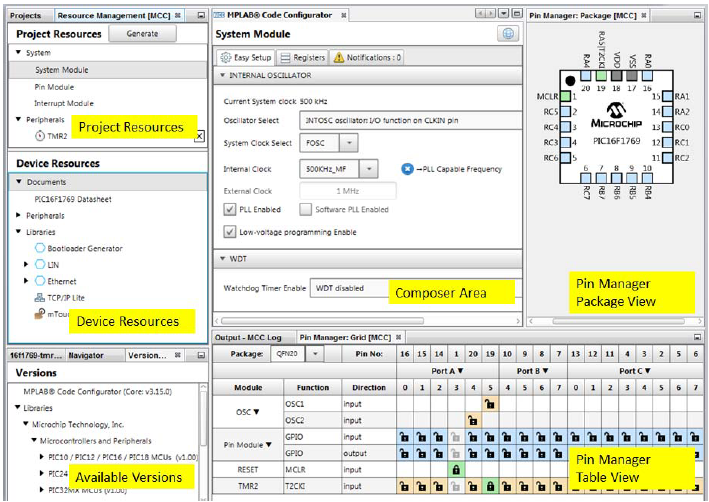Click the green MCLR pin 1 on package view
Screen dimensions: 709x502
coord(565,96)
